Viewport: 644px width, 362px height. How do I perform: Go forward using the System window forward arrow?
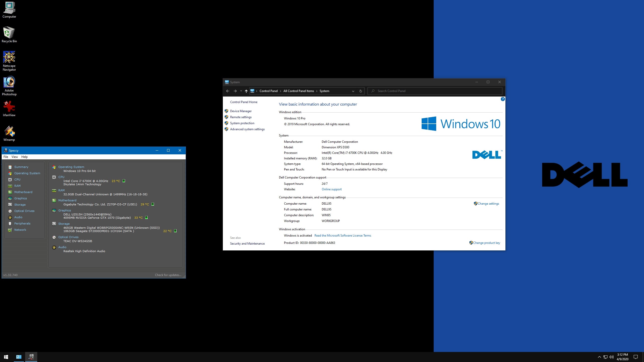(235, 91)
